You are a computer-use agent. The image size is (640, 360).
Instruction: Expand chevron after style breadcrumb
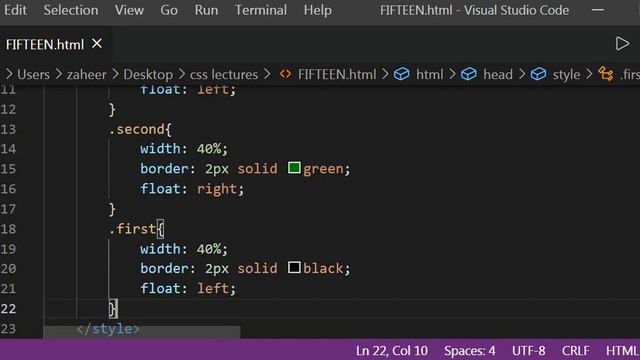pos(589,74)
